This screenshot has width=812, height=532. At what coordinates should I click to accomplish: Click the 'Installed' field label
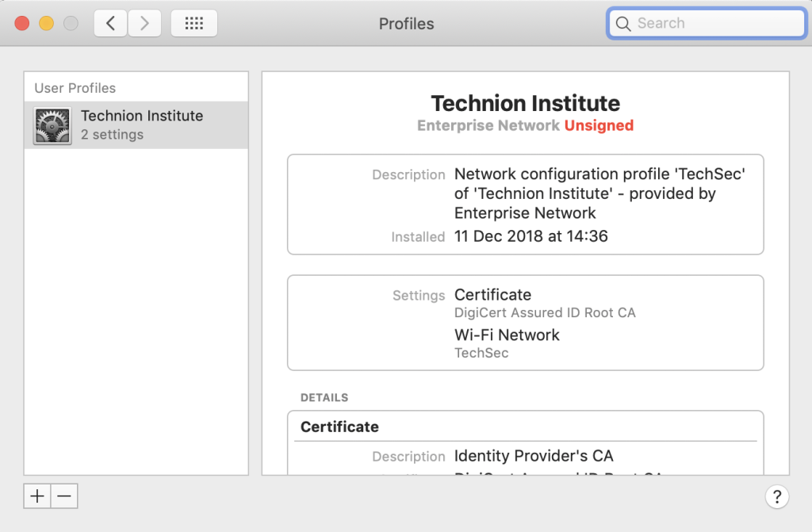pyautogui.click(x=418, y=237)
